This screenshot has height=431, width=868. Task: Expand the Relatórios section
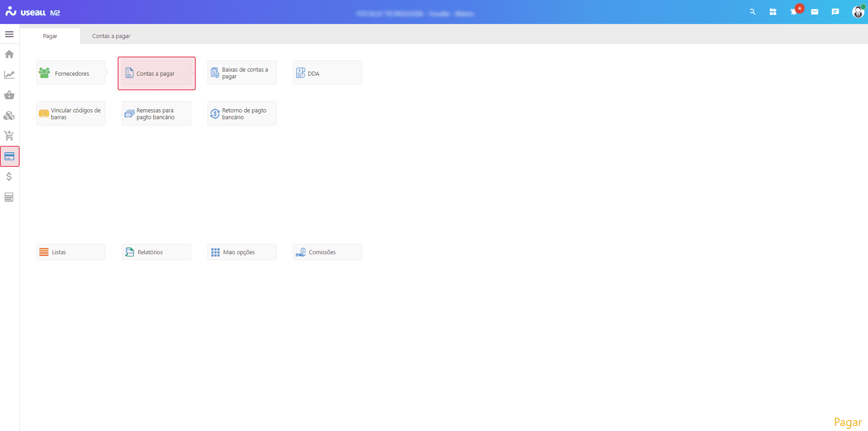point(156,252)
